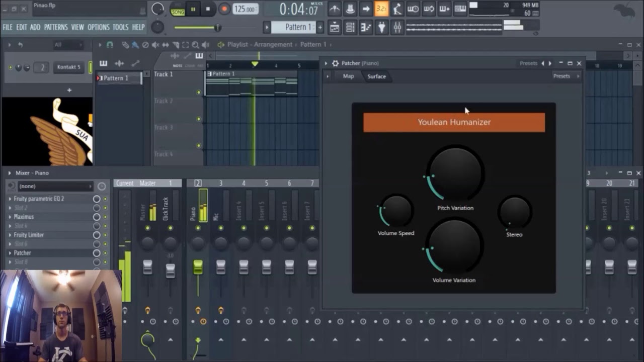This screenshot has width=644, height=362.
Task: Toggle Song/Pattern mode switch
Action: pyautogui.click(x=178, y=9)
